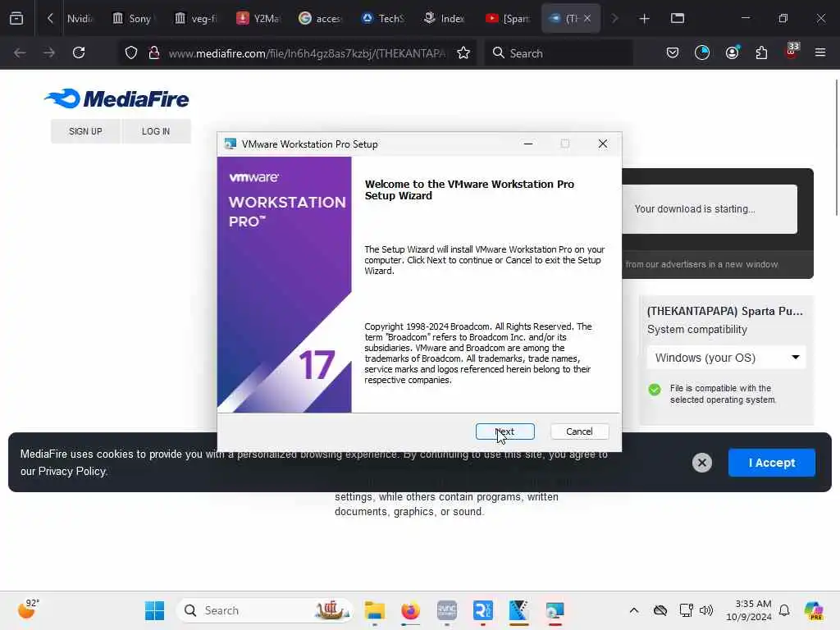Image resolution: width=840 pixels, height=630 pixels.
Task: Open tracking protection shield icon
Action: (131, 53)
